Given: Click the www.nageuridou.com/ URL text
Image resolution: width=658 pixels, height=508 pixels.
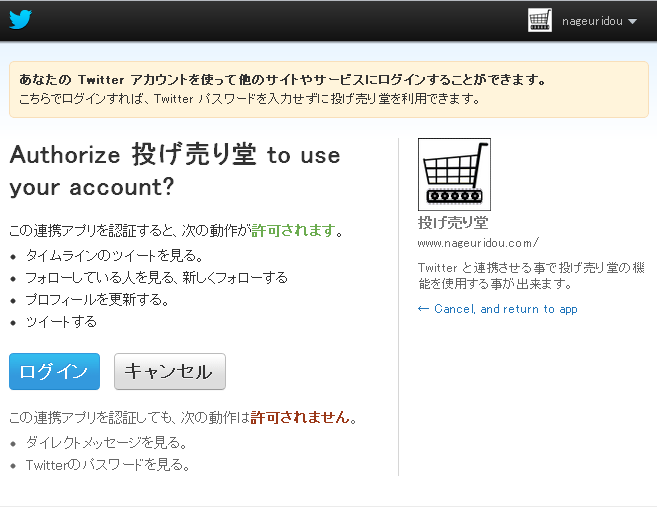Looking at the screenshot, I should point(478,243).
